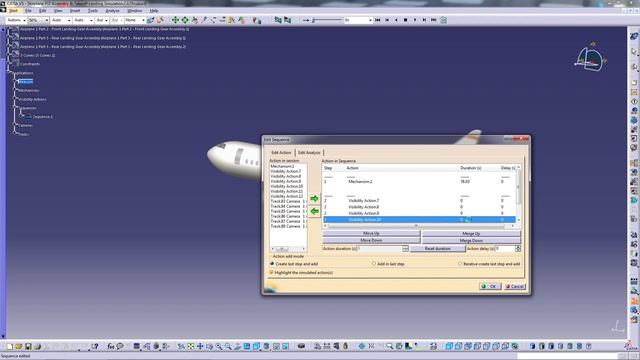Click the first flag icon in top toolbar
The width and height of the screenshot is (640, 360).
click(x=278, y=20)
